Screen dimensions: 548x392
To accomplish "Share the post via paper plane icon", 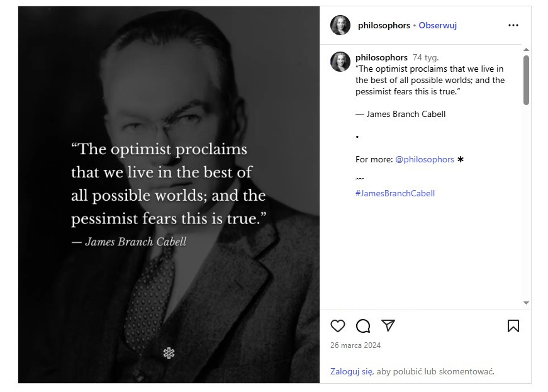I will 388,325.
